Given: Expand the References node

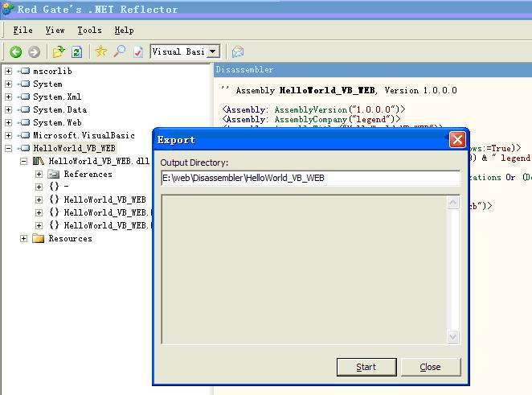Looking at the screenshot, I should pos(39,175).
